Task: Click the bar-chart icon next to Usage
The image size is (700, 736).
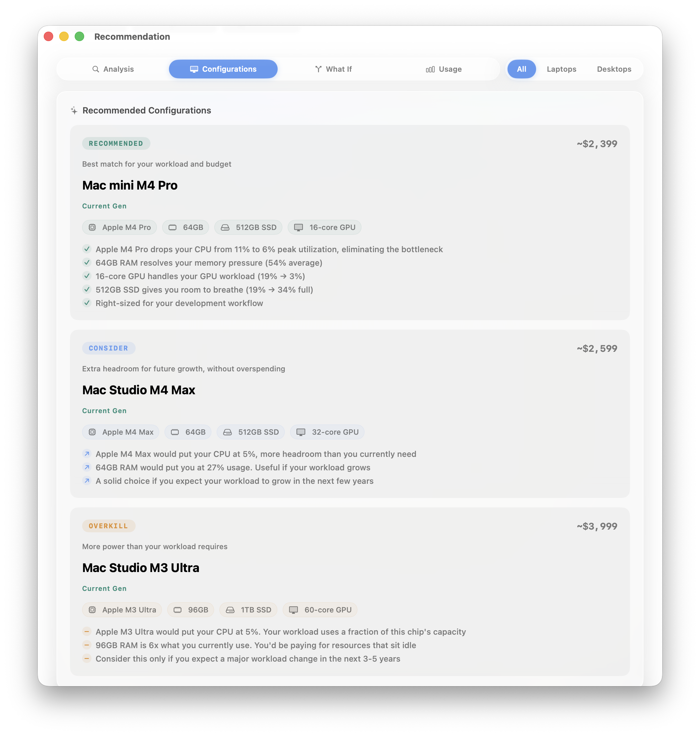Action: point(430,69)
